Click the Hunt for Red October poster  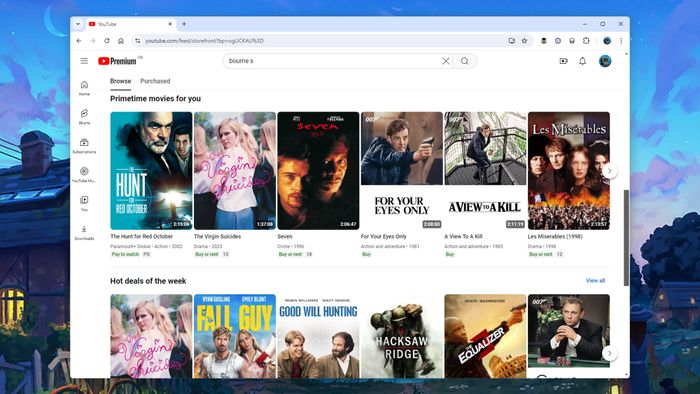point(151,171)
